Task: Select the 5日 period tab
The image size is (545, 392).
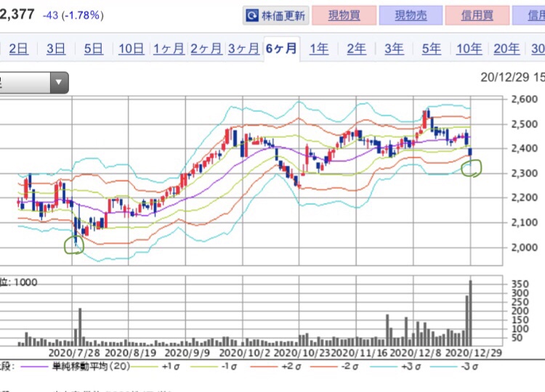Action: pos(94,49)
